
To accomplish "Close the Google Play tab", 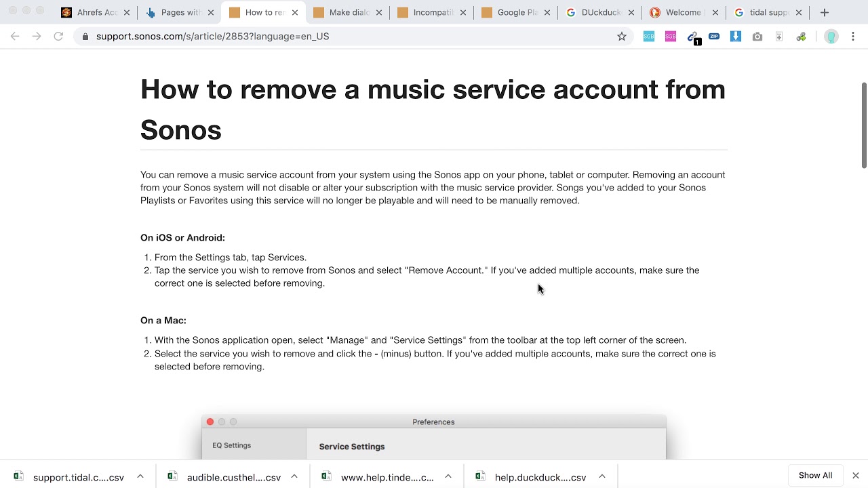I will [x=547, y=12].
